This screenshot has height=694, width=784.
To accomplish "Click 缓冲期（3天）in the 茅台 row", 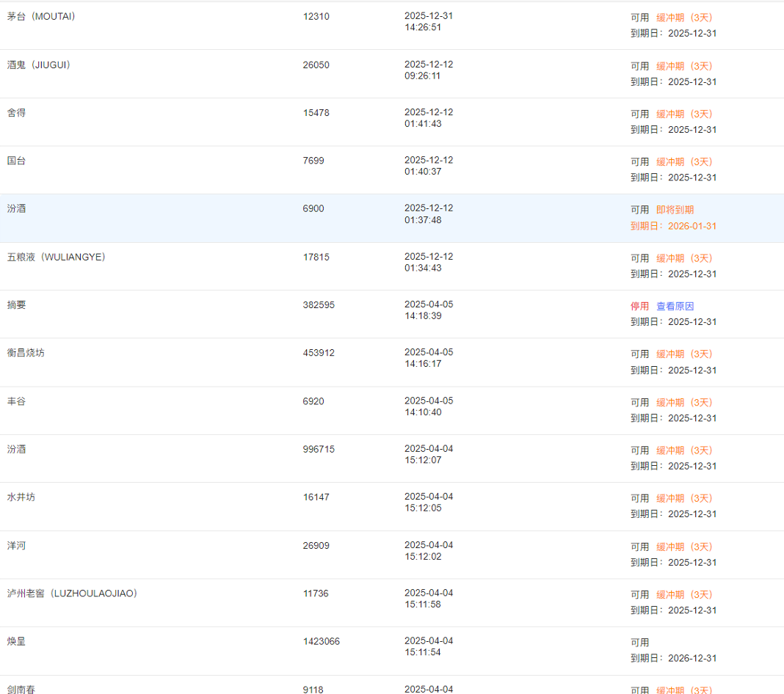I will click(x=684, y=17).
